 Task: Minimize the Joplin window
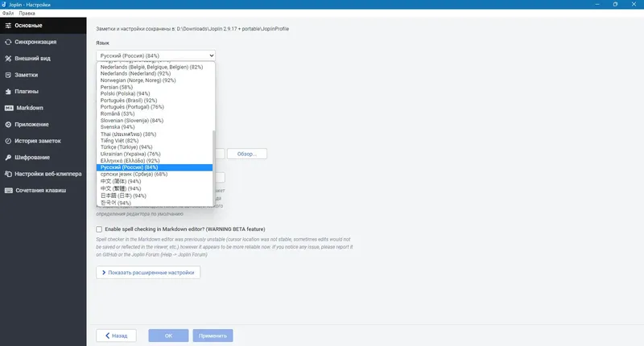click(x=597, y=4)
